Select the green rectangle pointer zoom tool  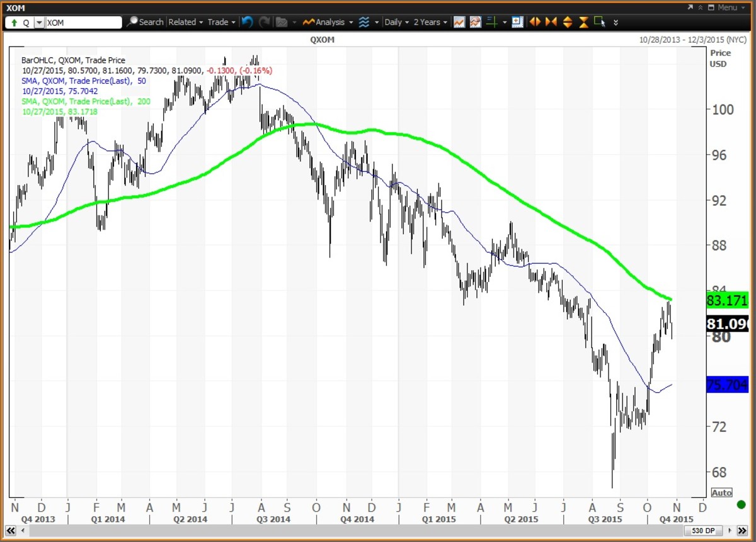point(600,22)
